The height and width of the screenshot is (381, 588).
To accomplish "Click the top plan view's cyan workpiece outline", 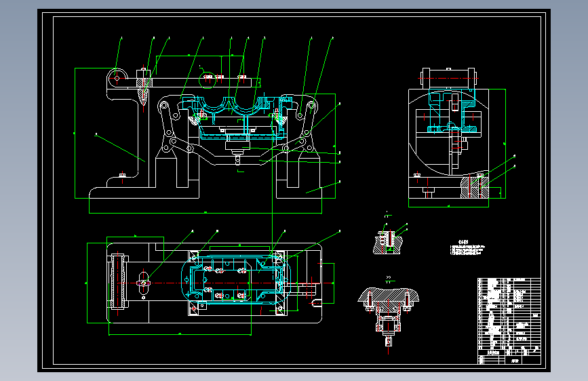I will point(235,280).
